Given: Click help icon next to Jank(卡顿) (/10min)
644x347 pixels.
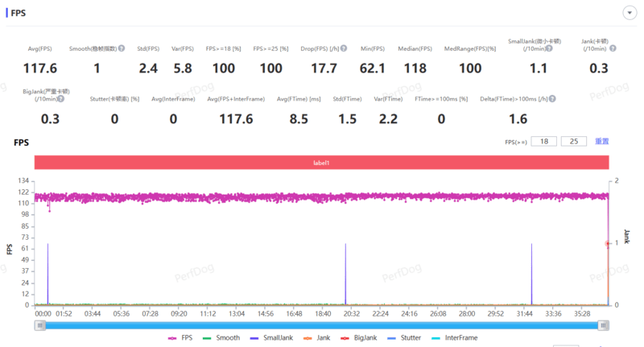Looking at the screenshot, I should tap(613, 49).
